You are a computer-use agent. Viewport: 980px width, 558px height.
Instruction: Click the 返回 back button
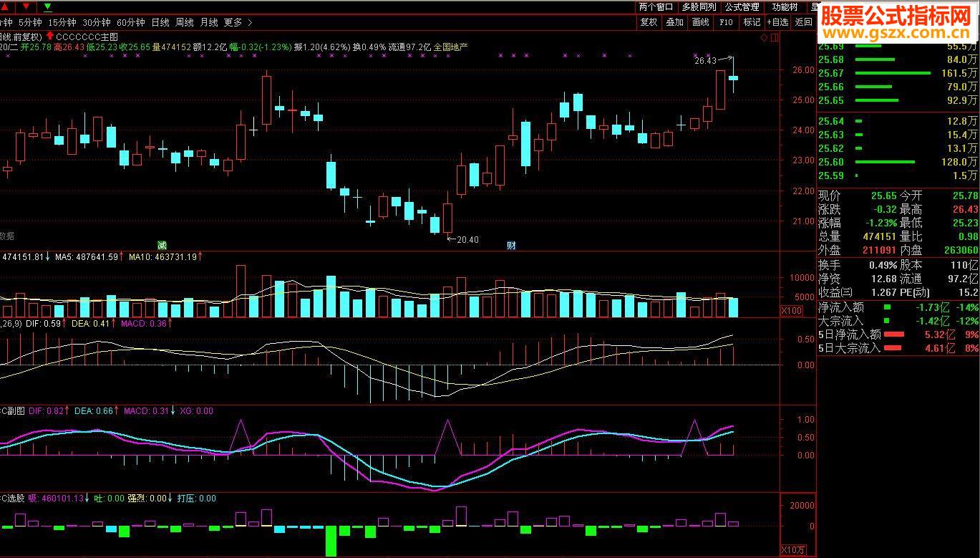coord(804,22)
